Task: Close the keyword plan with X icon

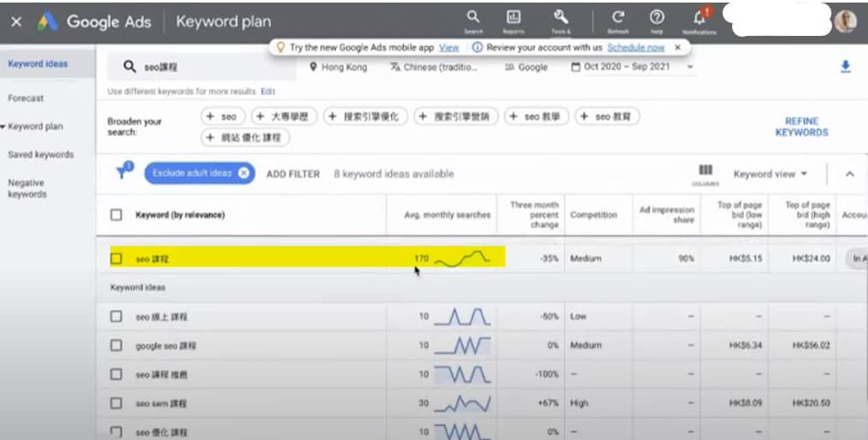Action: click(16, 21)
